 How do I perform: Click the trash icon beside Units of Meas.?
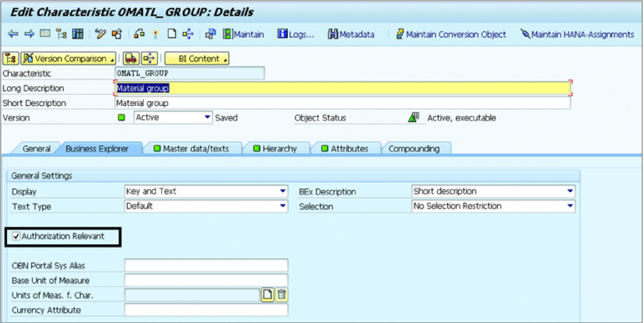282,295
